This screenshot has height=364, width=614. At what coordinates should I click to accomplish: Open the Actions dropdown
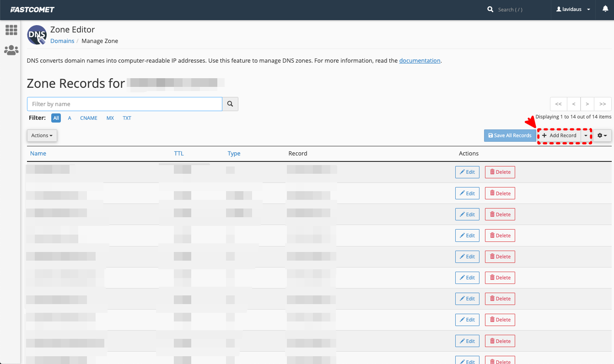tap(42, 135)
